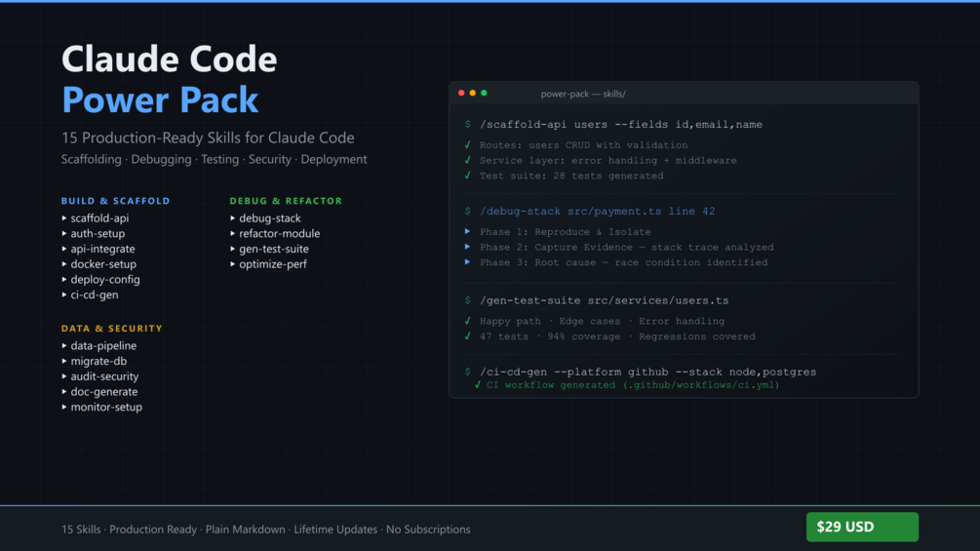980x551 pixels.
Task: Click the DEBUG & REFACTOR heading
Action: click(x=286, y=201)
